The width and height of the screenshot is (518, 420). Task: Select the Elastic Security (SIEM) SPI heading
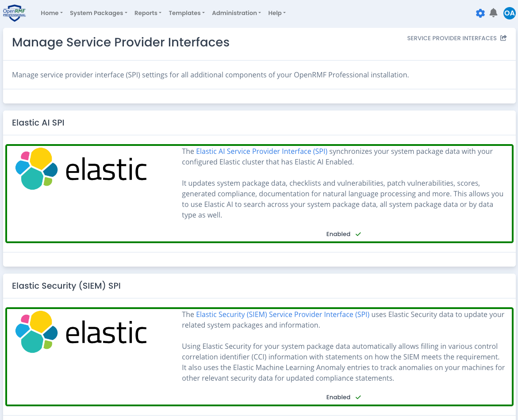(66, 286)
